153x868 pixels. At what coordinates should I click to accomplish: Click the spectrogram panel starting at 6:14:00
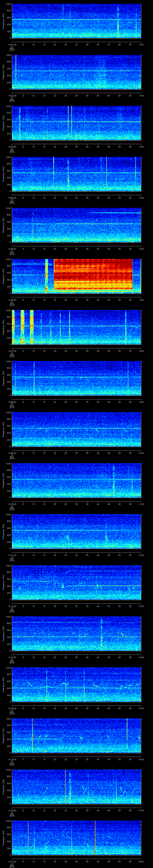tap(76, 685)
